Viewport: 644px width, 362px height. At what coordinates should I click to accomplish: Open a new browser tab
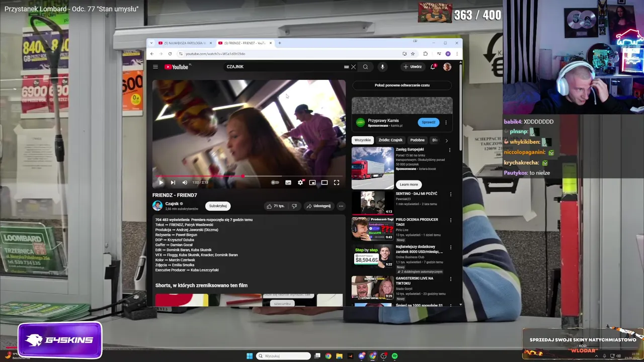click(x=280, y=43)
